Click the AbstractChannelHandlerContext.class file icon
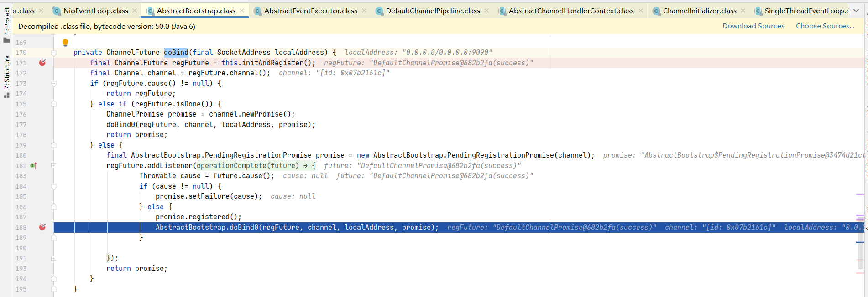The image size is (868, 297). coord(502,11)
